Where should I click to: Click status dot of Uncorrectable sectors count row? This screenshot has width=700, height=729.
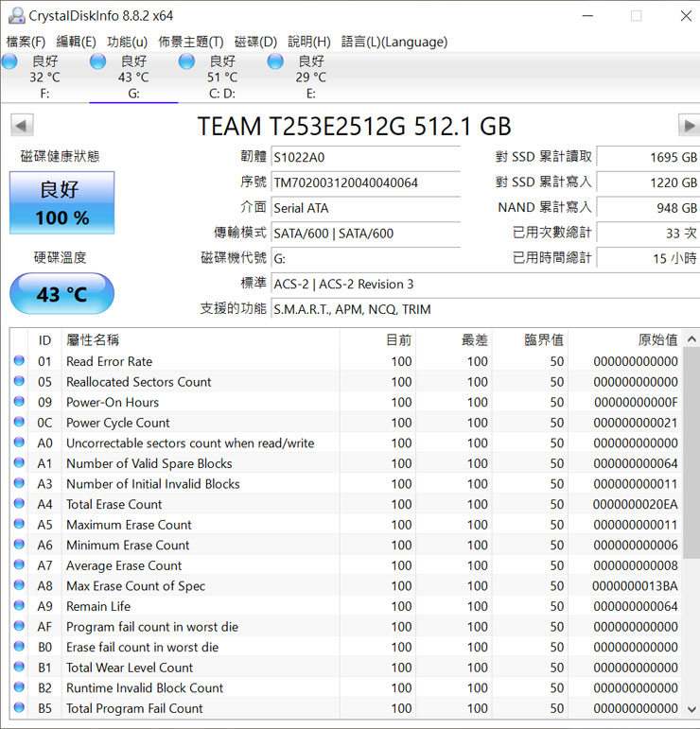(19, 443)
